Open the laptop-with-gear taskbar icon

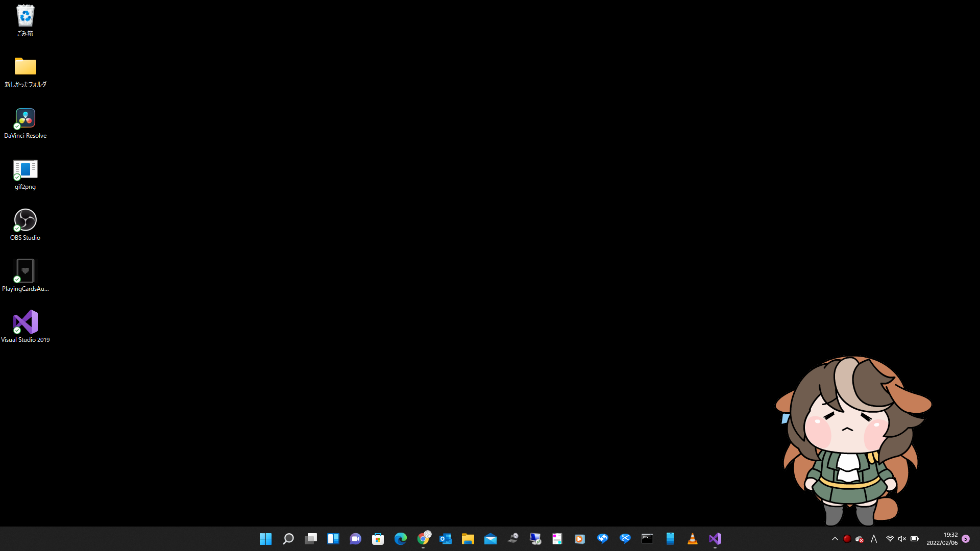512,539
